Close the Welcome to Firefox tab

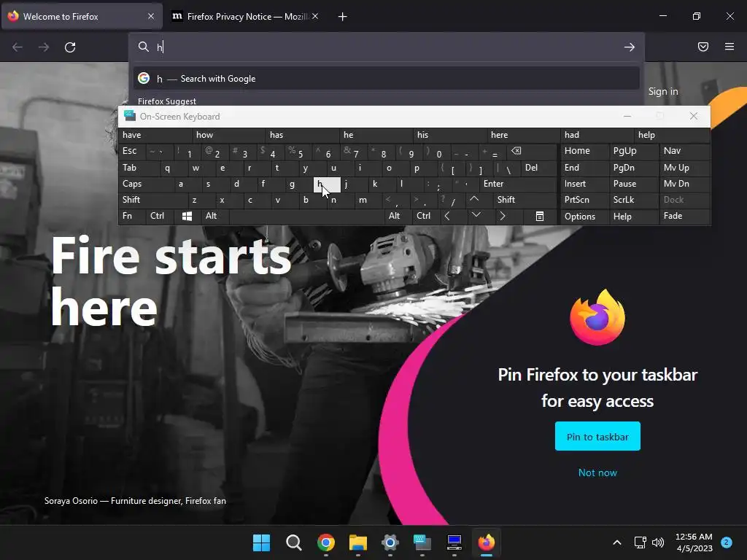click(x=150, y=16)
